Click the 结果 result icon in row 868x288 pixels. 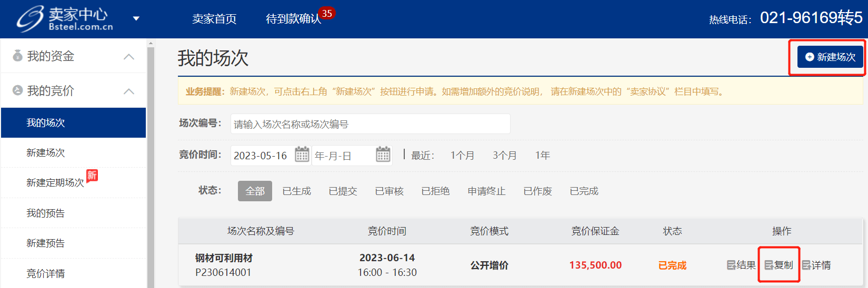click(x=732, y=265)
